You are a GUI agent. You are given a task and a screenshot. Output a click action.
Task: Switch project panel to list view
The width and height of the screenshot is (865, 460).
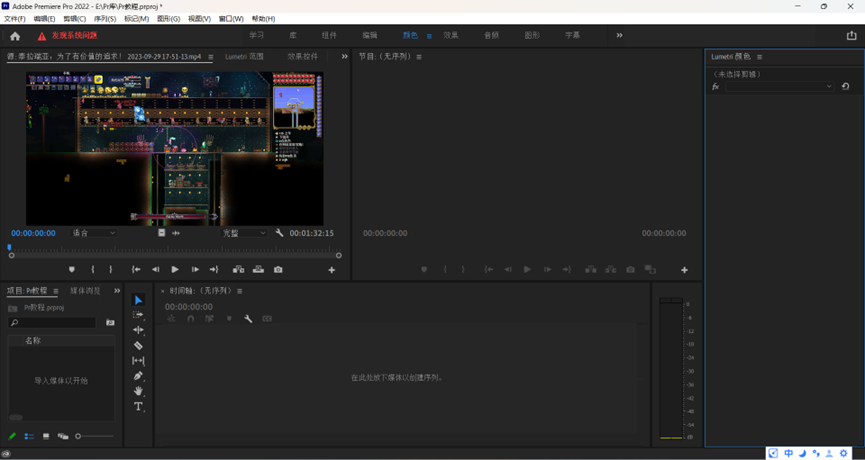coord(29,436)
